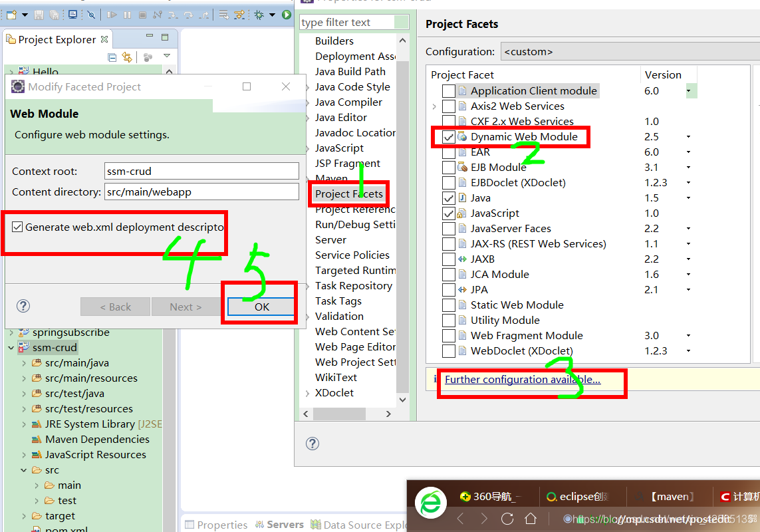The height and width of the screenshot is (532, 760).
Task: Click the Use Step Filters toolbar icon
Action: (x=239, y=15)
